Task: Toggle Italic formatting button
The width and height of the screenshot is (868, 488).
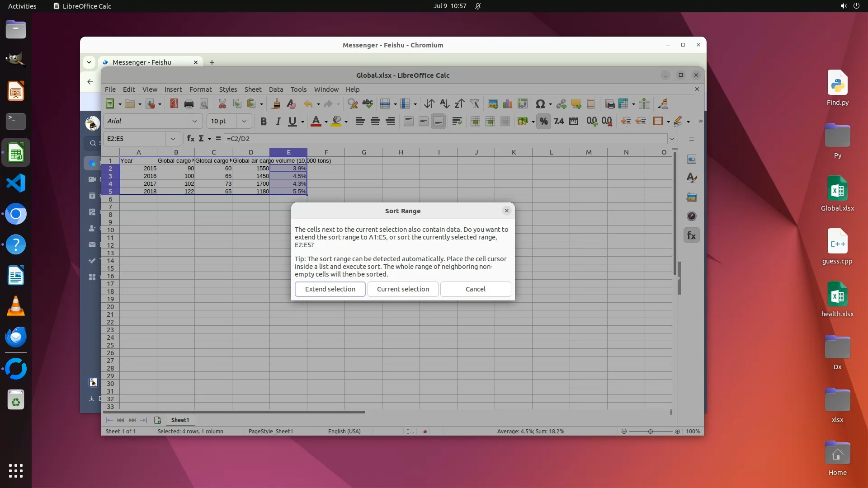Action: (278, 121)
